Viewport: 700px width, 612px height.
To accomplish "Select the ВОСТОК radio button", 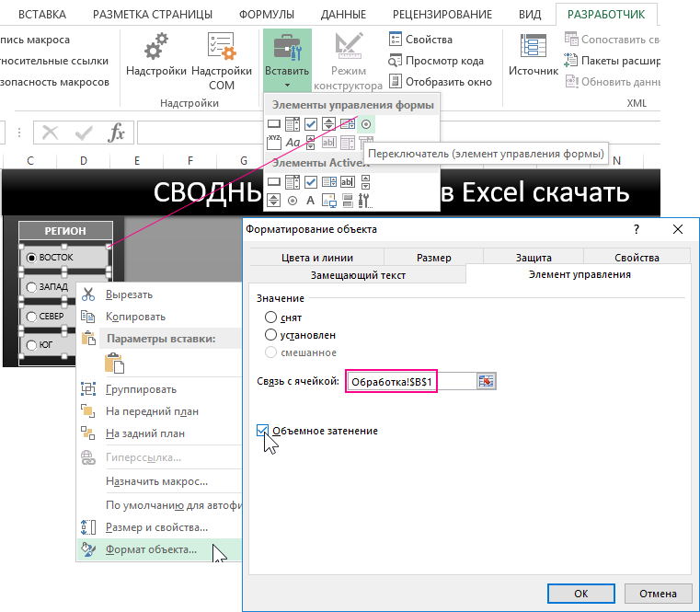I will click(32, 258).
